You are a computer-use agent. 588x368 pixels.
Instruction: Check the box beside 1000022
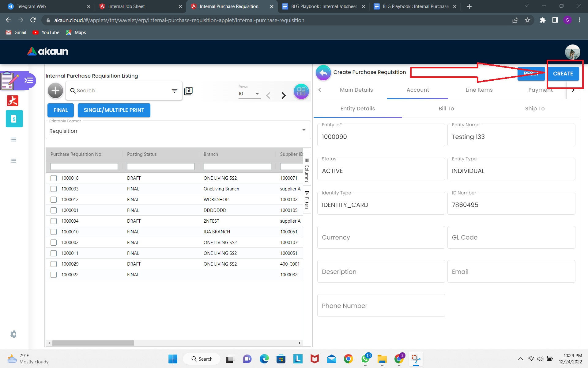click(54, 275)
